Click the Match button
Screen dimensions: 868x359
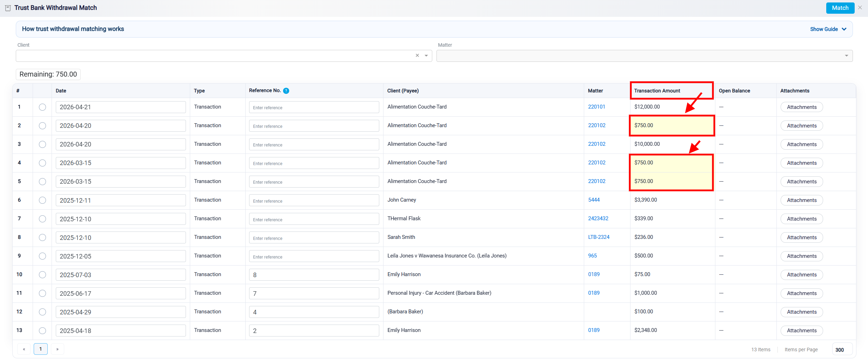point(840,8)
